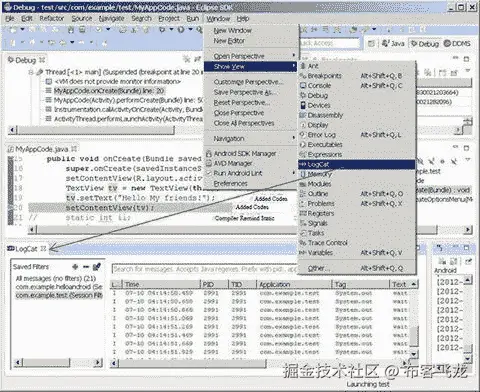This screenshot has height=392, width=480.
Task: Click the right scroll arrow of the code editor
Action: click(468, 229)
